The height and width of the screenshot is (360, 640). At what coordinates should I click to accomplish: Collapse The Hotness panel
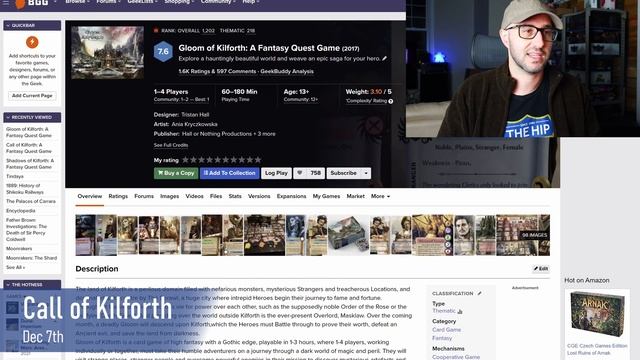click(x=8, y=284)
